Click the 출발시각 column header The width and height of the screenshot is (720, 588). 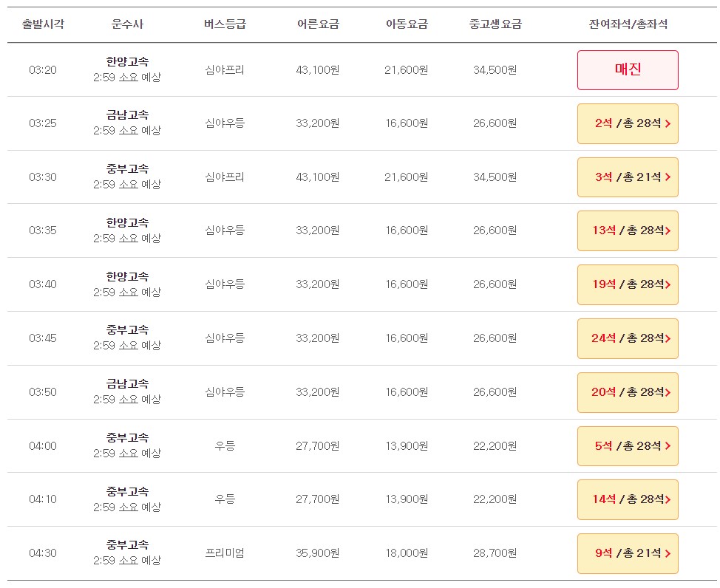click(41, 24)
